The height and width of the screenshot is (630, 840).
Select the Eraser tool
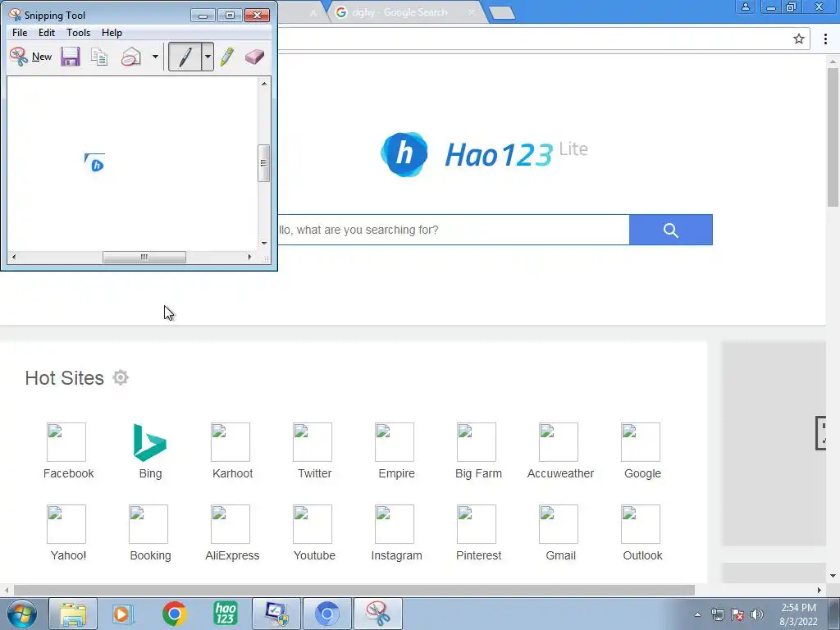(x=254, y=57)
